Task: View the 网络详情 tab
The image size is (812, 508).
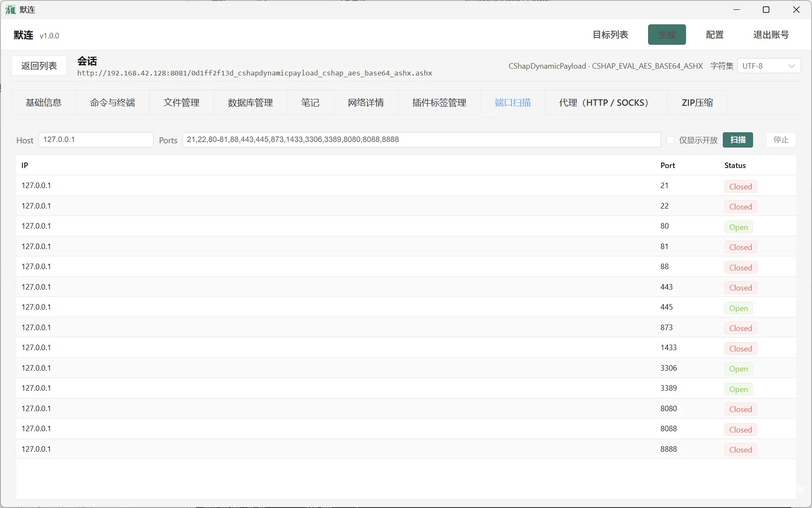Action: pos(365,102)
